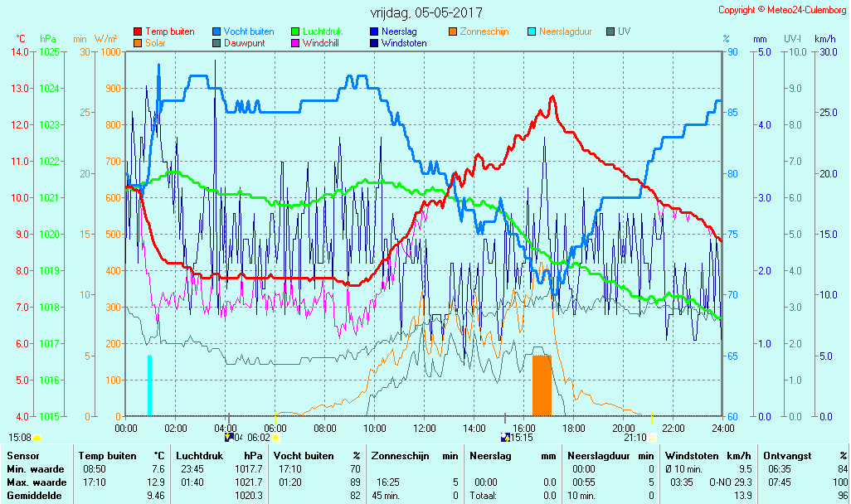Click the orange Zonneschijn legend square
This screenshot has width=851, height=504.
453,31
